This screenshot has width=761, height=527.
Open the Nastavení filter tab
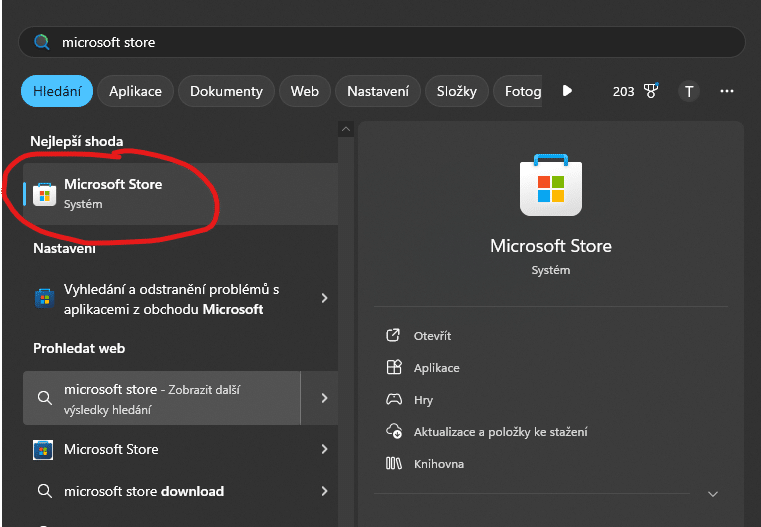tap(377, 91)
